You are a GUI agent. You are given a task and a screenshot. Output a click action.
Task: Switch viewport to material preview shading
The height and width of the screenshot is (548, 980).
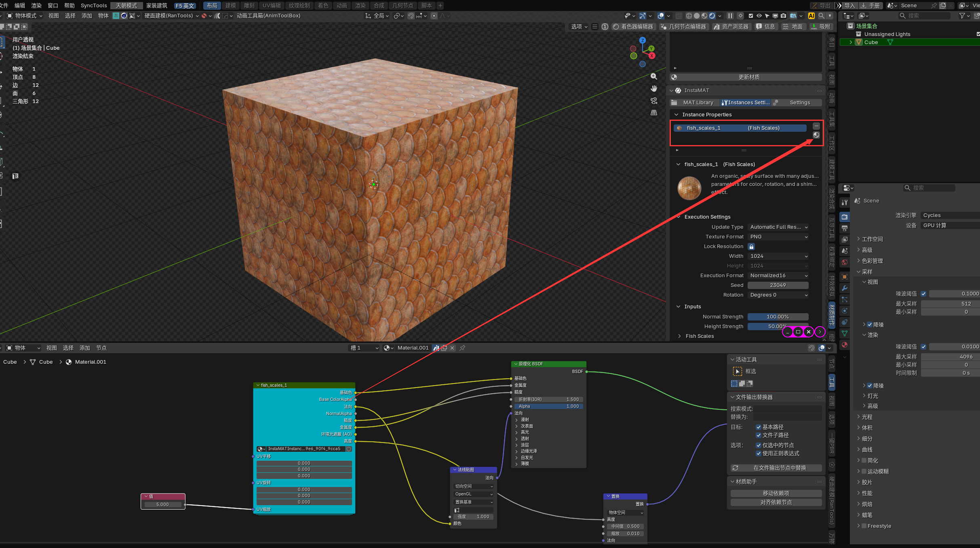coord(704,16)
